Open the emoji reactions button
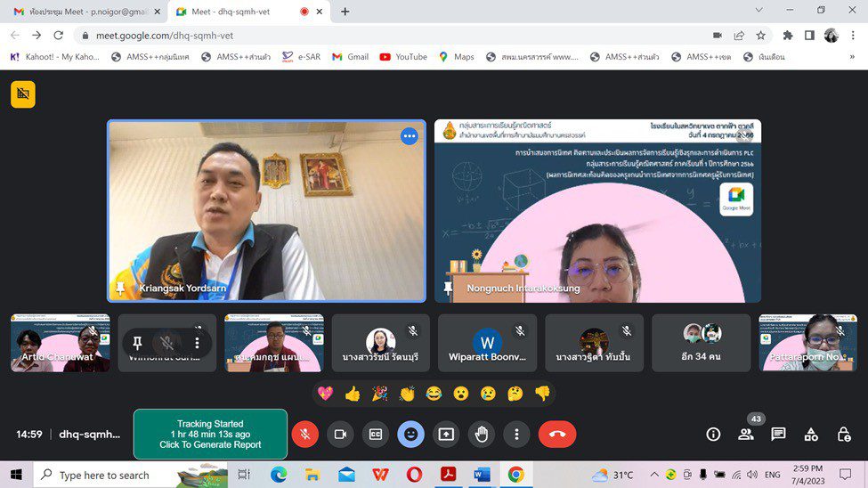The image size is (868, 488). click(410, 435)
